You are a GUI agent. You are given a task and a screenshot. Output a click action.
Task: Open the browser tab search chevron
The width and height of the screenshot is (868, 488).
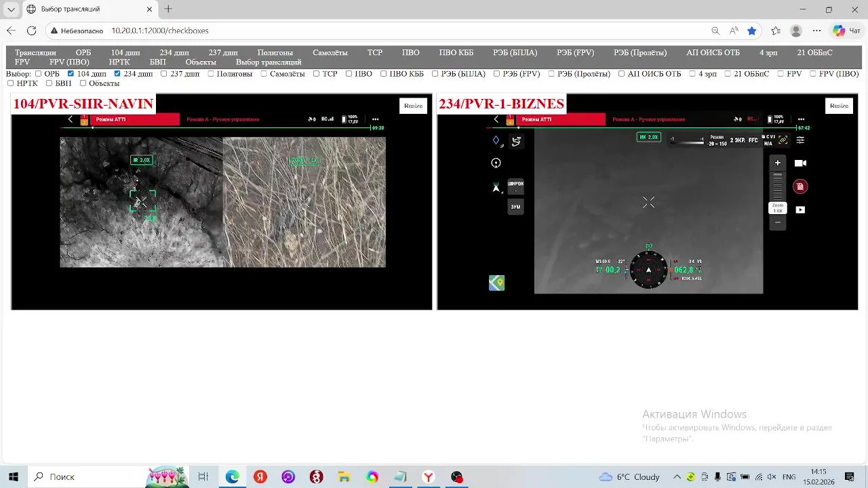[11, 9]
